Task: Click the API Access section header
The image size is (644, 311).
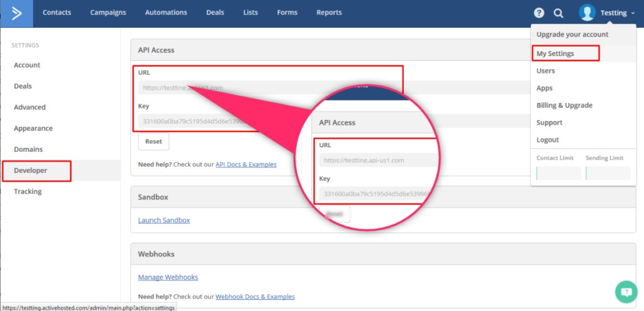Action: coord(156,50)
